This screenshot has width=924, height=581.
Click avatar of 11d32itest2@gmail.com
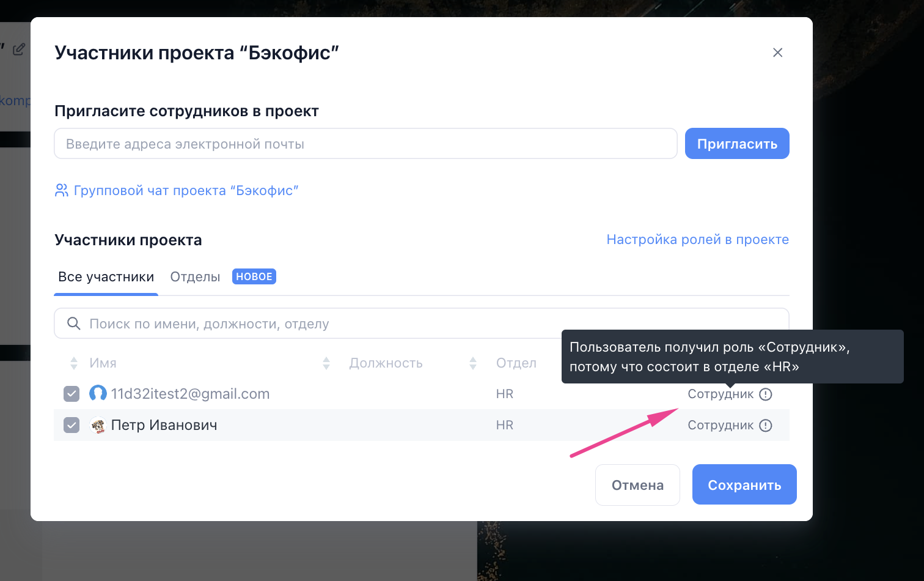coord(98,393)
